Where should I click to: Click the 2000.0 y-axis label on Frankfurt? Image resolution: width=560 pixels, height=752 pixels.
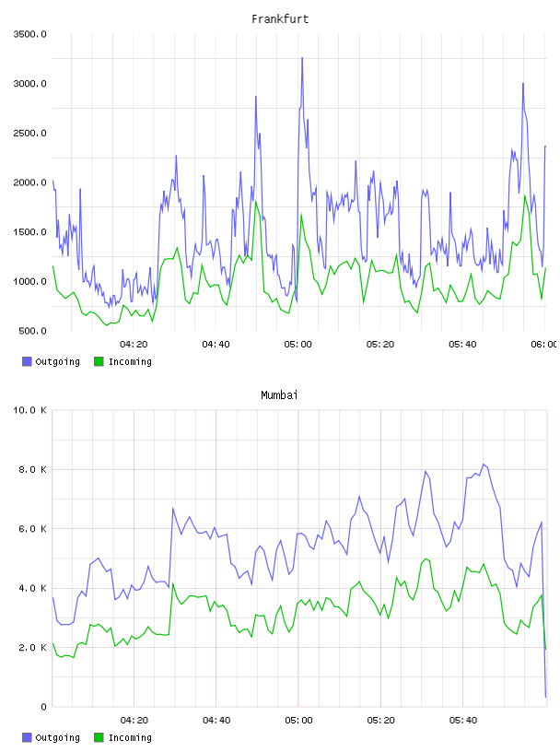[x=29, y=182]
